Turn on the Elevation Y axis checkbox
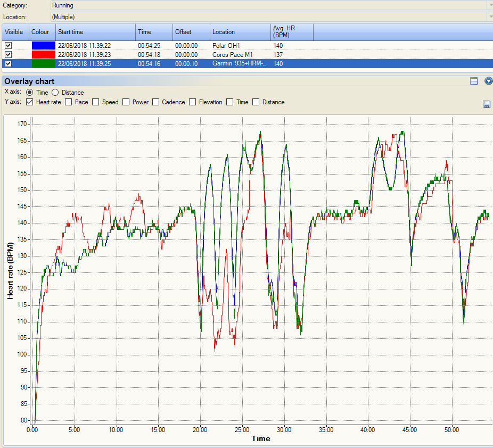Viewport: 493px width, 448px height. pos(193,102)
